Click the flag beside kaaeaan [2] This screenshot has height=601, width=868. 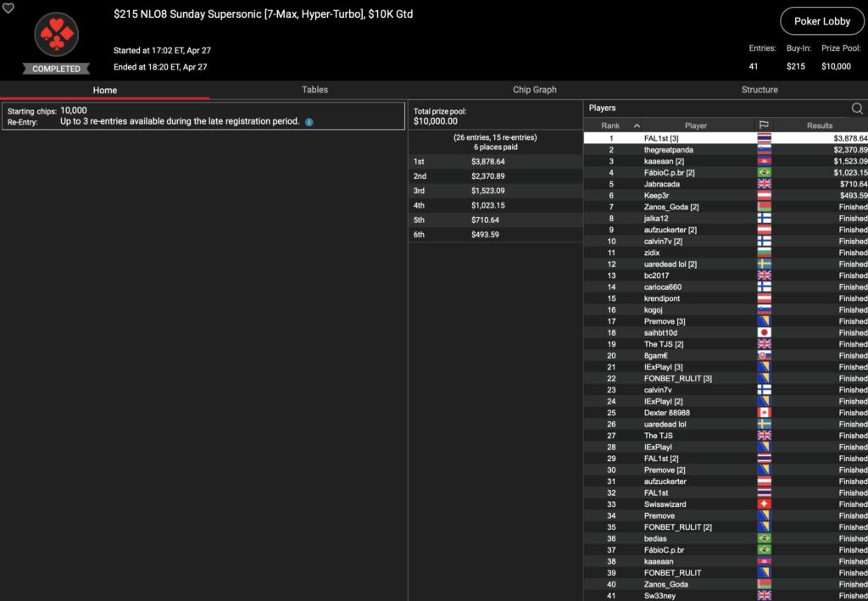point(764,162)
